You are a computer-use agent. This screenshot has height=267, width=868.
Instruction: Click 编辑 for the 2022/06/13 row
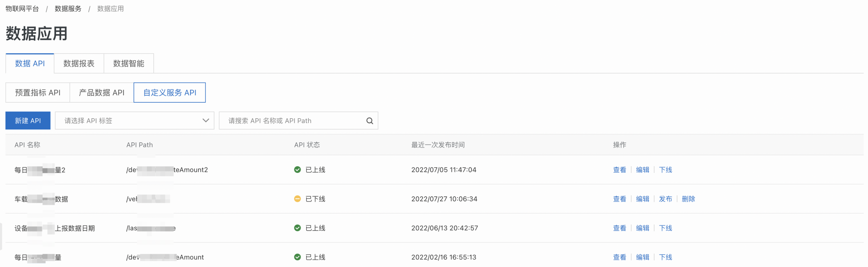pyautogui.click(x=643, y=228)
